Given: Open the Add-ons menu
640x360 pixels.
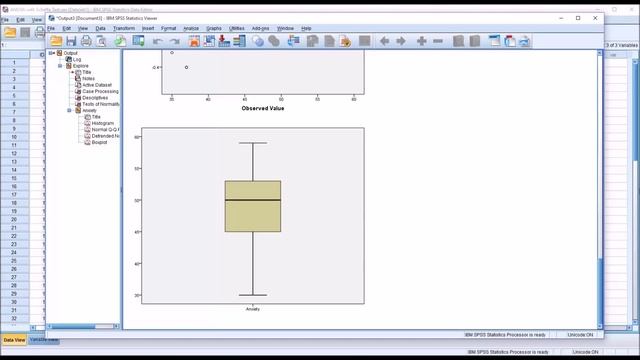Looking at the screenshot, I should pos(260,29).
